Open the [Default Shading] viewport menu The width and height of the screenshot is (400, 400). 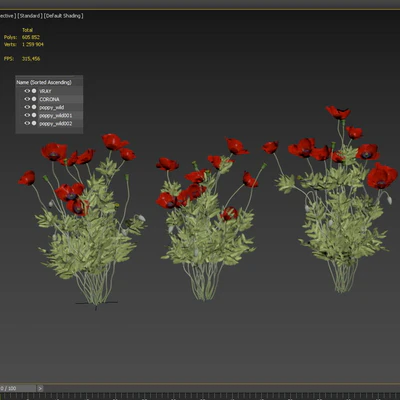pyautogui.click(x=63, y=16)
